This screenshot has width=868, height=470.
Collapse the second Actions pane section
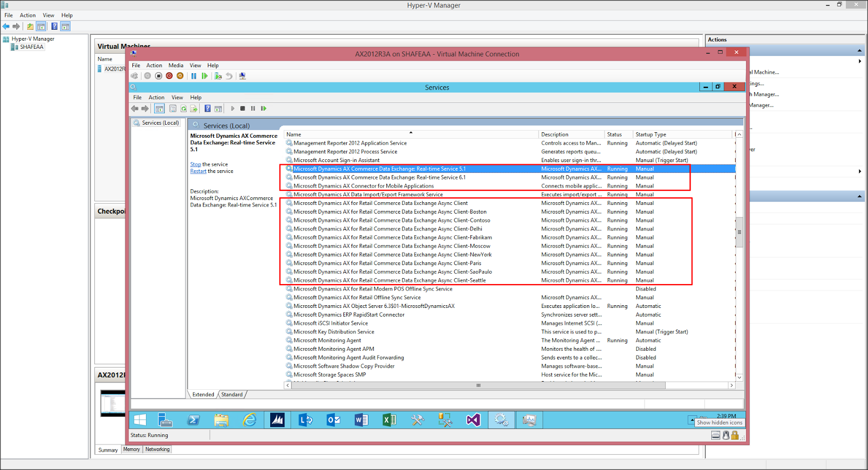click(859, 196)
